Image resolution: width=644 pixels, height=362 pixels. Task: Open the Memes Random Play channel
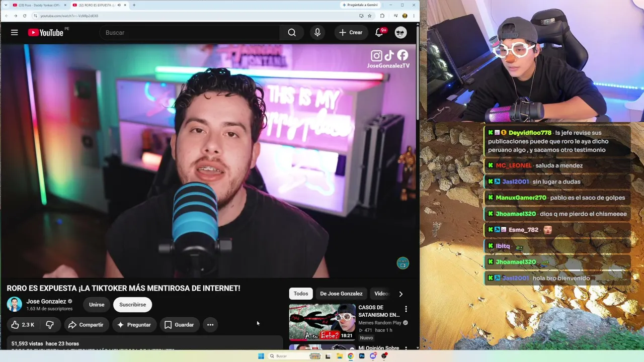click(380, 323)
